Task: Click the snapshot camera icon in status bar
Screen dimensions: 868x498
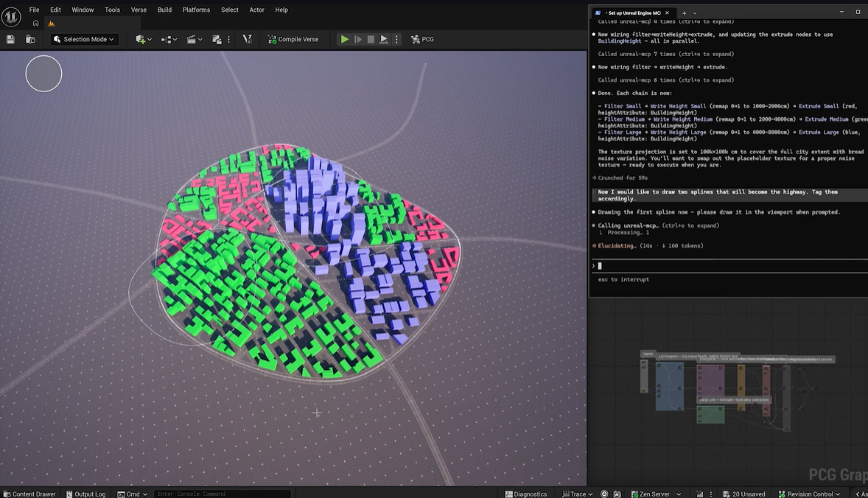Action: click(617, 494)
